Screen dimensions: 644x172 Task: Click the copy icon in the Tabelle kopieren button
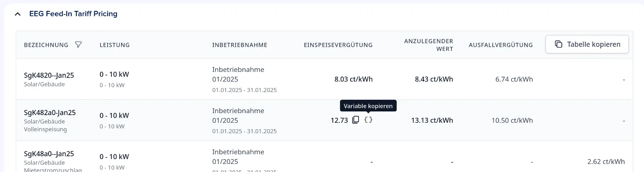559,44
